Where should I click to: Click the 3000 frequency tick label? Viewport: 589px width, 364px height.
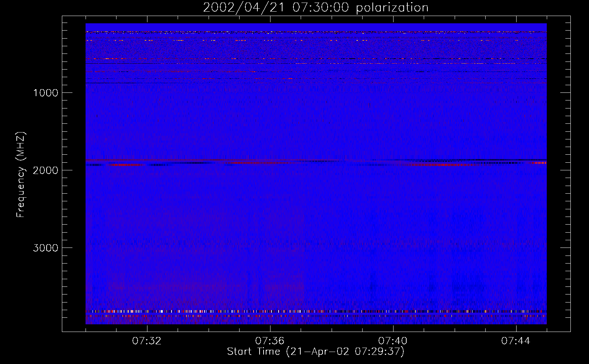pyautogui.click(x=46, y=248)
